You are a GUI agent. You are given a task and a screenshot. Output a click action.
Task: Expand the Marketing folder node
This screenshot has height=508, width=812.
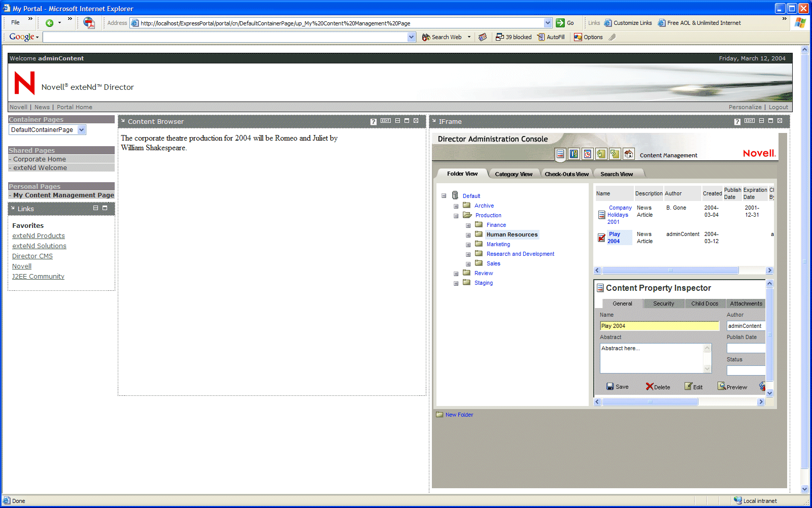tap(468, 245)
